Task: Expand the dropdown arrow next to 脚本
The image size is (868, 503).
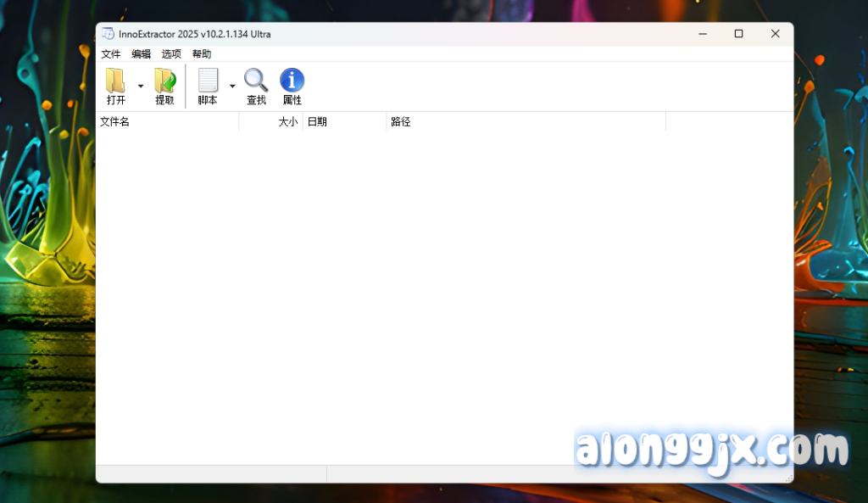Action: coord(232,87)
